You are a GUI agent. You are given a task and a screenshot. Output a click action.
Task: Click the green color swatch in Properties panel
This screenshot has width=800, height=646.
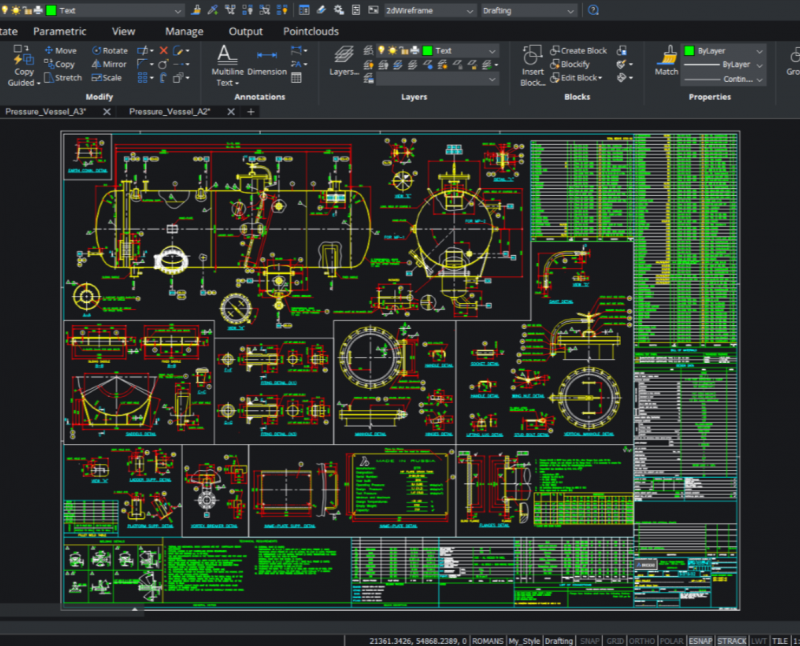tap(689, 51)
